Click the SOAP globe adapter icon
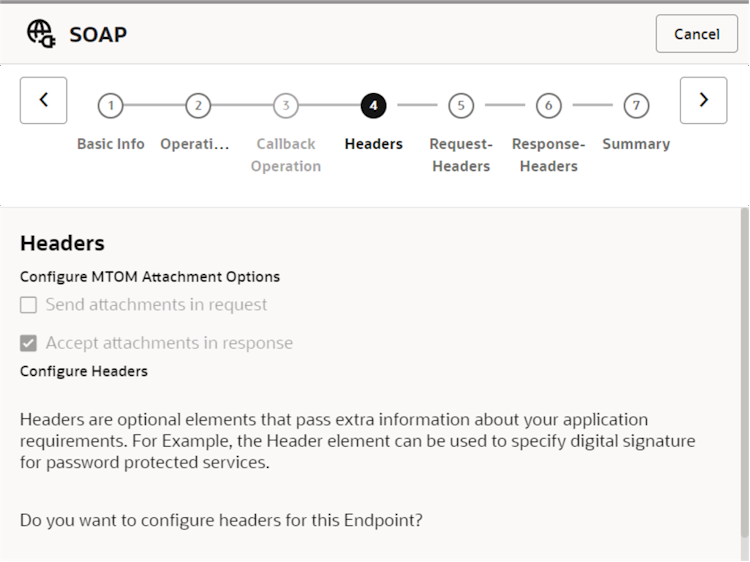The height and width of the screenshot is (562, 750). (x=41, y=34)
